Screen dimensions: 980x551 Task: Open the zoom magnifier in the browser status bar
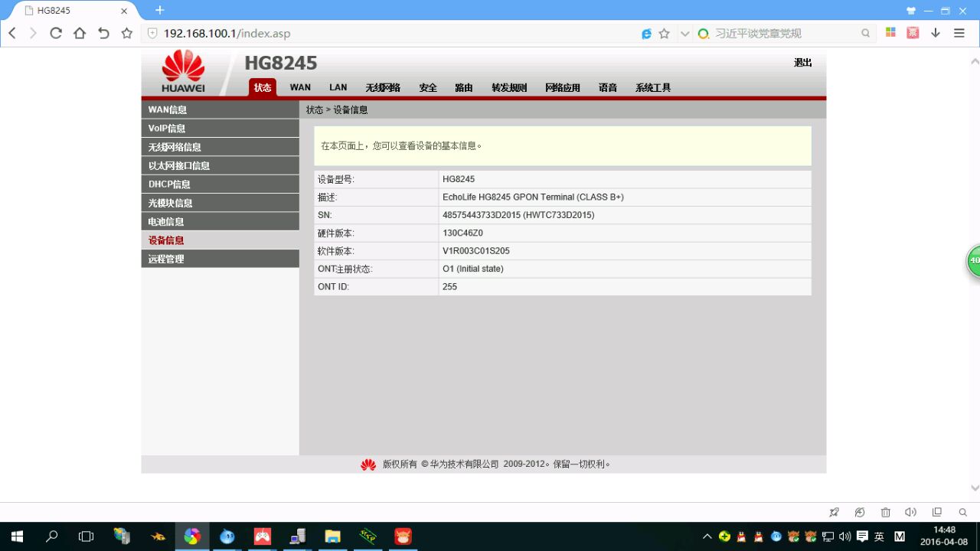(x=963, y=512)
